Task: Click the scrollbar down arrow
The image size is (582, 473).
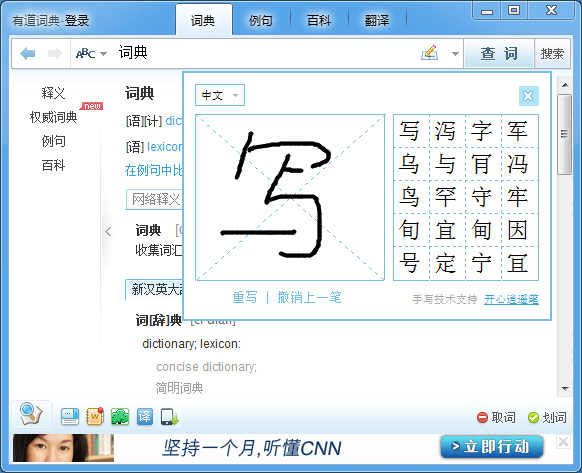Action: point(565,389)
